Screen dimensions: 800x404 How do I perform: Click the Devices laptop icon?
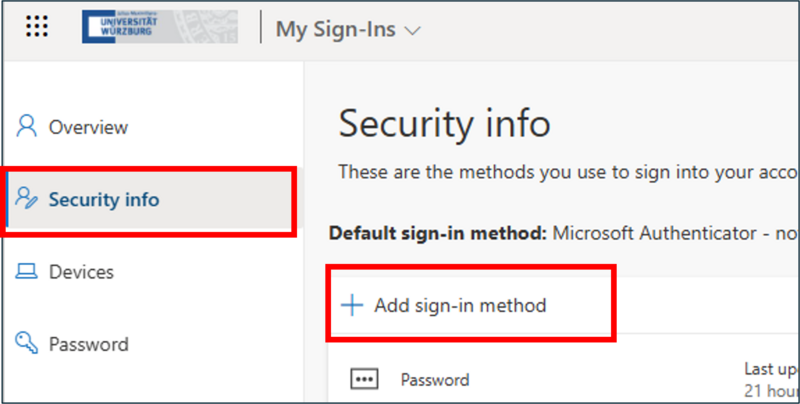(x=27, y=272)
